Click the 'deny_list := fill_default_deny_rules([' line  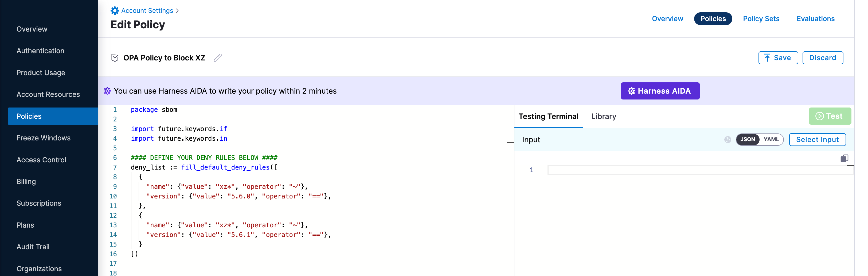click(x=204, y=167)
